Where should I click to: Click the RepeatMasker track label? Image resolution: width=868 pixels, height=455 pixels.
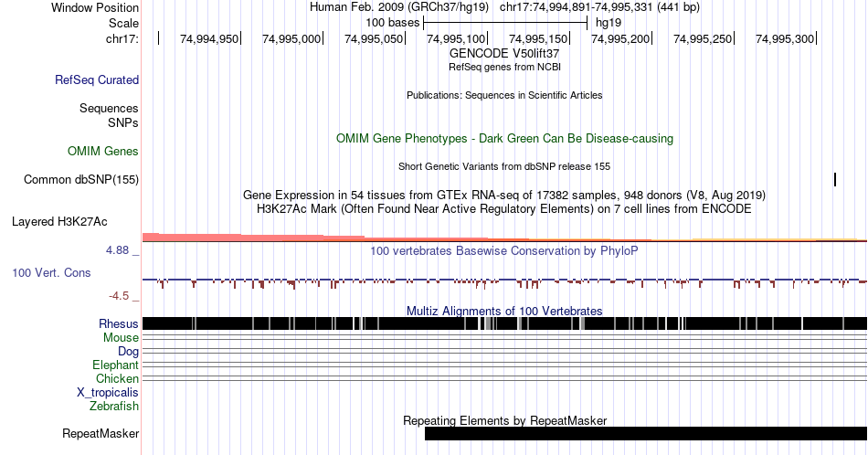tap(101, 433)
